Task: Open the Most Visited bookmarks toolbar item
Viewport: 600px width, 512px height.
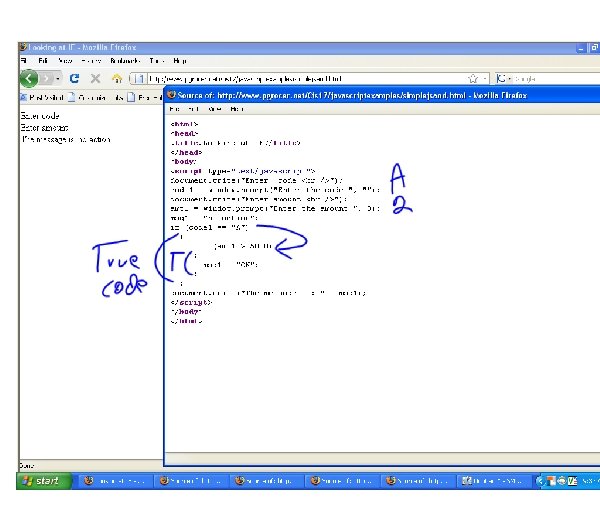Action: point(42,98)
